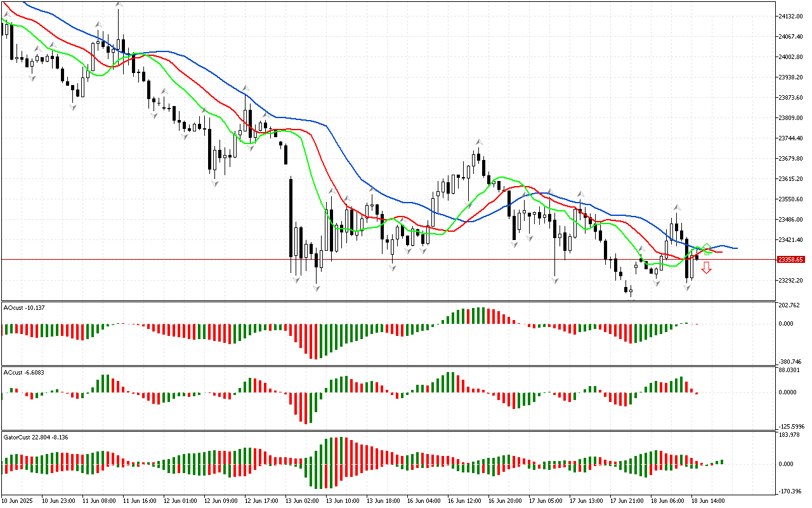812x508 pixels.
Task: Click the 24132.00 price scale label
Action: 790,17
